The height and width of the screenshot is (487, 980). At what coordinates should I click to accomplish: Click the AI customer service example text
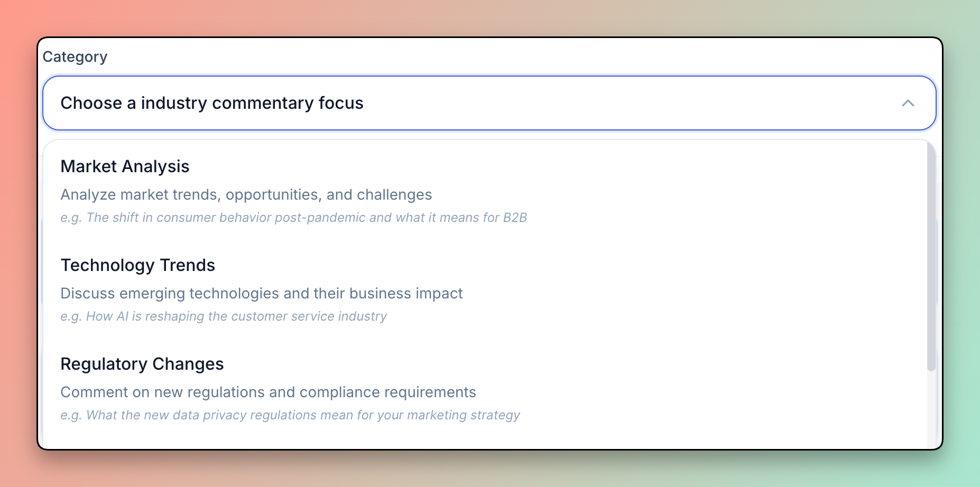(224, 316)
